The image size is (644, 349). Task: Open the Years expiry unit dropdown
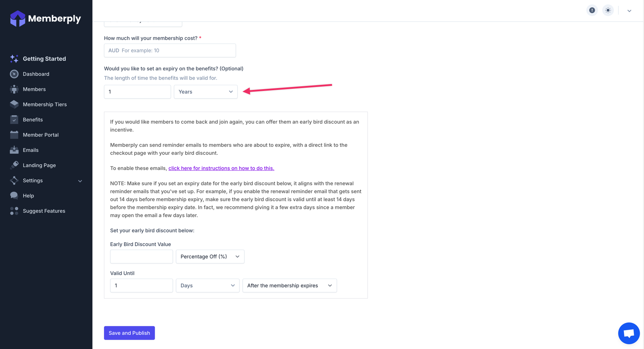205,92
